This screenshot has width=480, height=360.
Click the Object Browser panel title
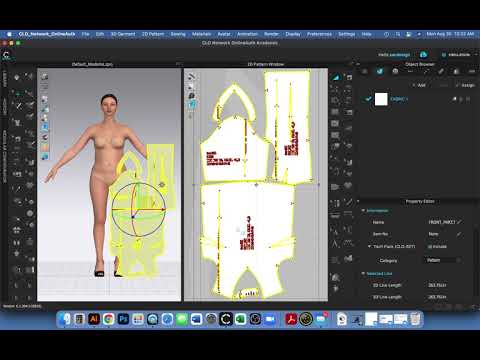pyautogui.click(x=420, y=64)
